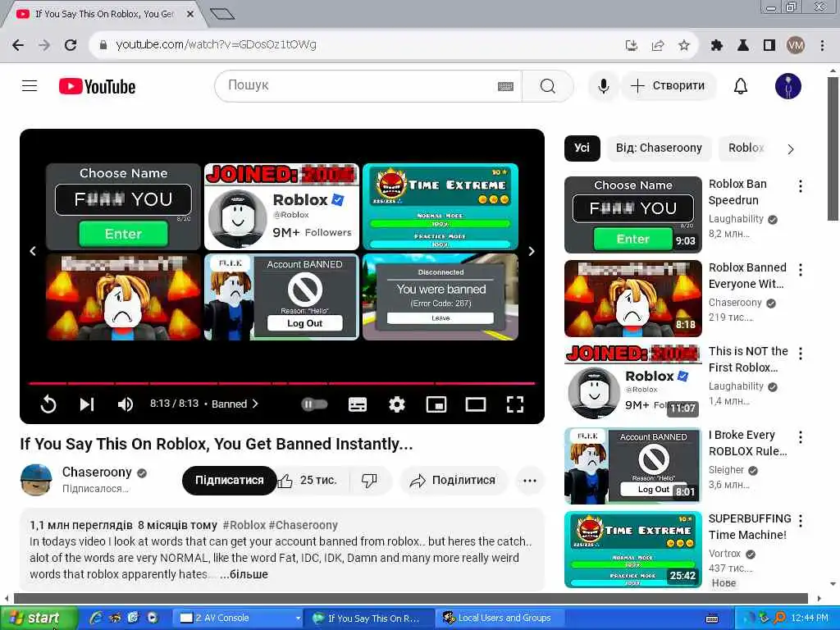
Task: Switch to AV Console taskbar item
Action: [239, 618]
